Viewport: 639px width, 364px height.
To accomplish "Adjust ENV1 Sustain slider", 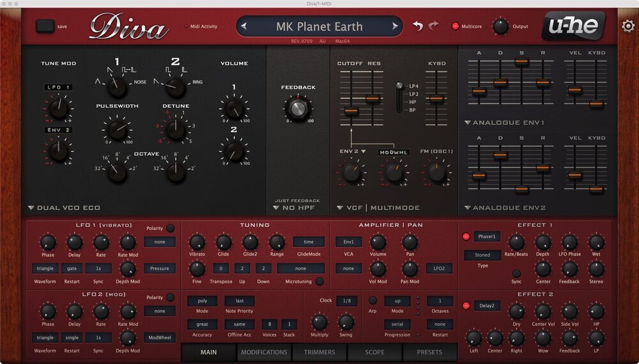I will tap(521, 62).
